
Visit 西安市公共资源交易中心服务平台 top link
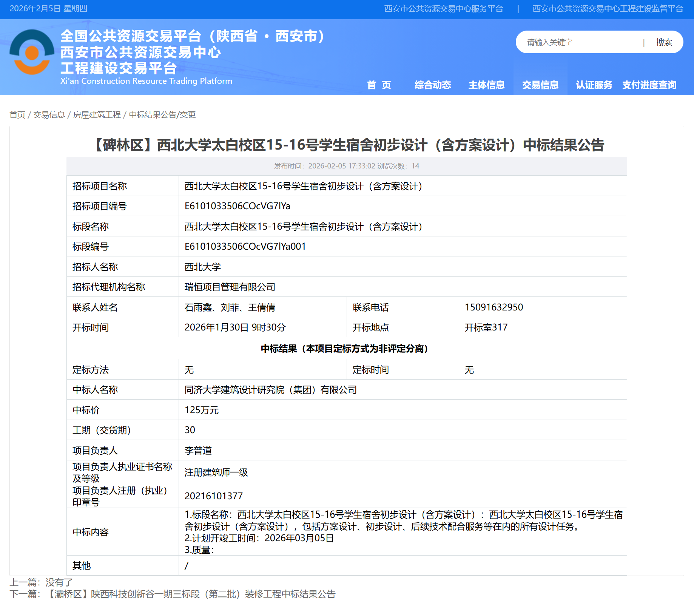point(444,9)
